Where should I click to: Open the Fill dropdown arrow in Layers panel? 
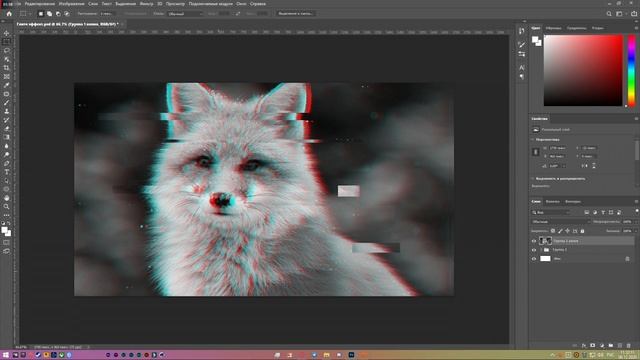click(x=636, y=231)
